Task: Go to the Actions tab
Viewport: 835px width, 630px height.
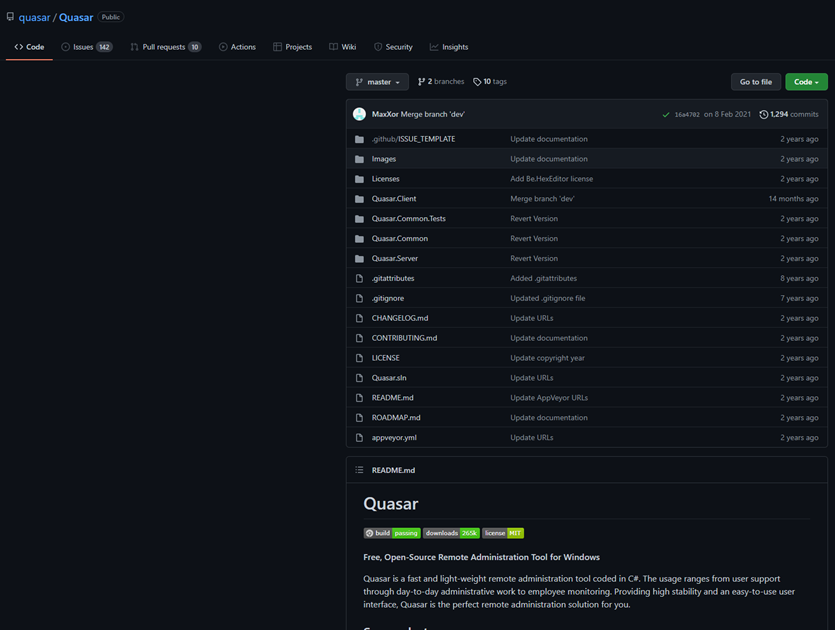Action: point(238,47)
